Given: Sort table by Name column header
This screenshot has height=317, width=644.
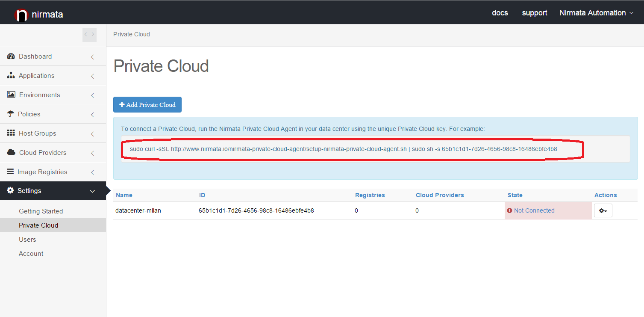Looking at the screenshot, I should (x=124, y=195).
